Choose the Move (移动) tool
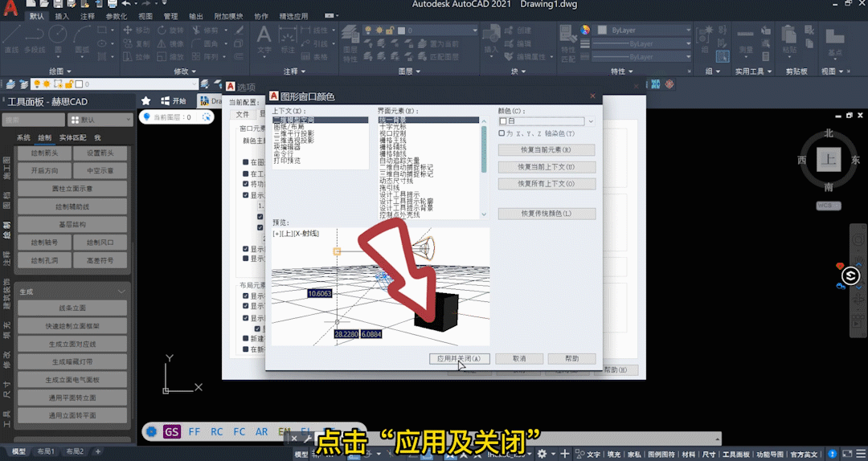868x461 pixels. pos(137,31)
